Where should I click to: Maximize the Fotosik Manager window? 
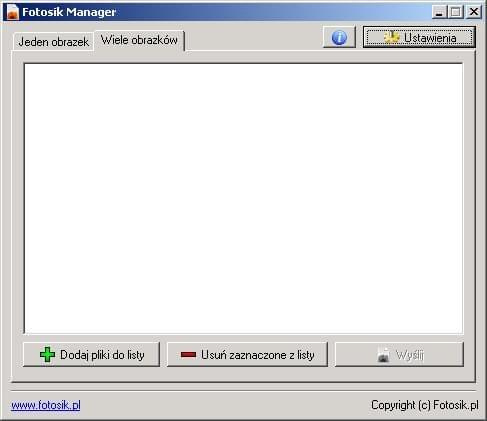click(x=456, y=12)
